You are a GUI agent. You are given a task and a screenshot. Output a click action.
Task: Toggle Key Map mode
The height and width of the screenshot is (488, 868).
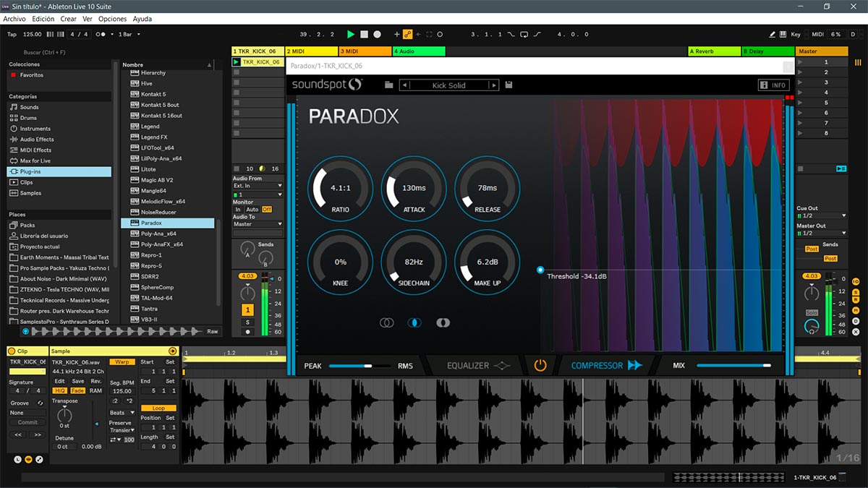click(x=796, y=34)
